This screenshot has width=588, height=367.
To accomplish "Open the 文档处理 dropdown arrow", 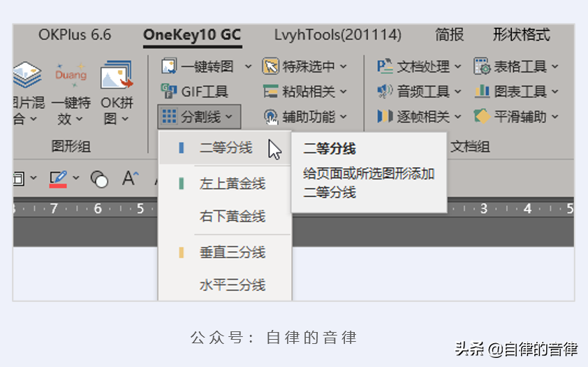I will [458, 67].
